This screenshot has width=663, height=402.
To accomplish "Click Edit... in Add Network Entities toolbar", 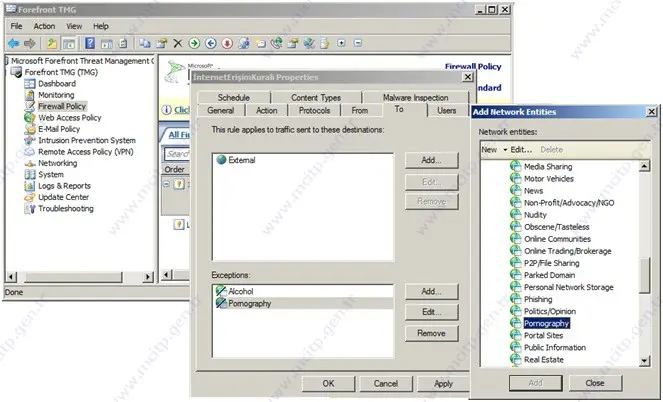I will click(x=521, y=150).
